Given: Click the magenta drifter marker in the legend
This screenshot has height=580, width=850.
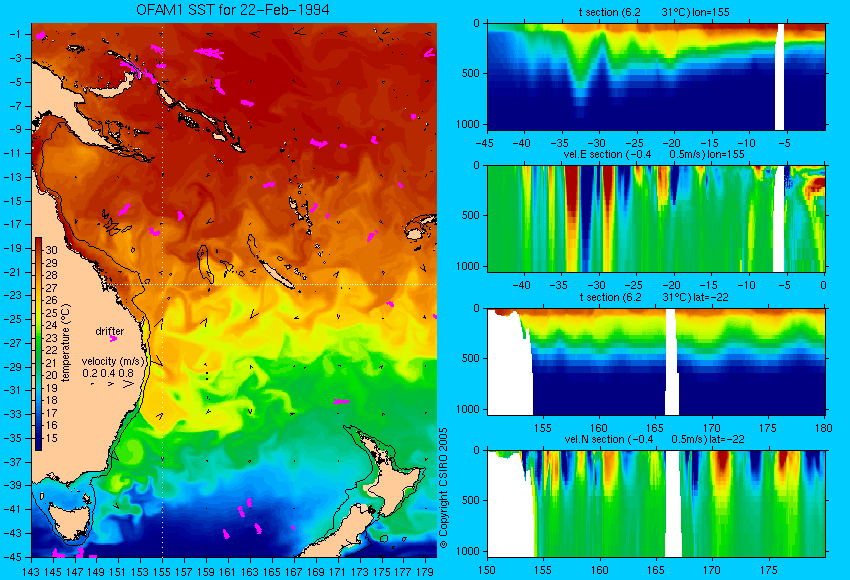Looking at the screenshot, I should pos(113,339).
